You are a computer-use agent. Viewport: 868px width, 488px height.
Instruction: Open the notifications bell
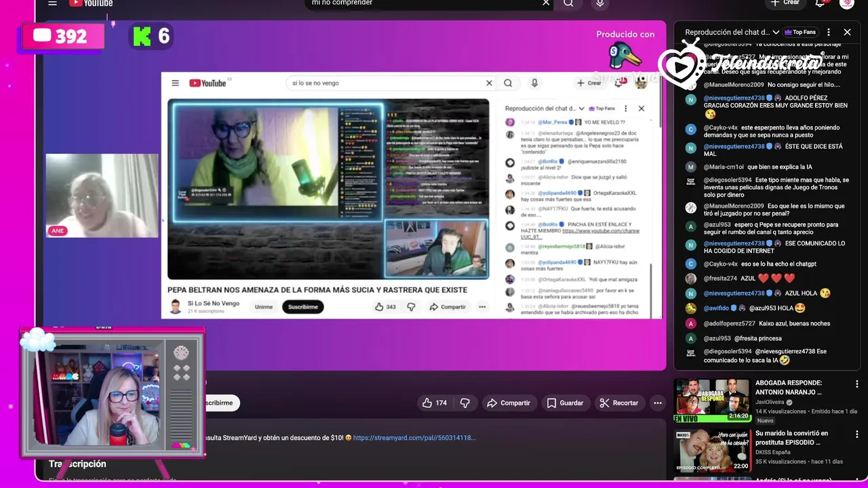click(820, 3)
